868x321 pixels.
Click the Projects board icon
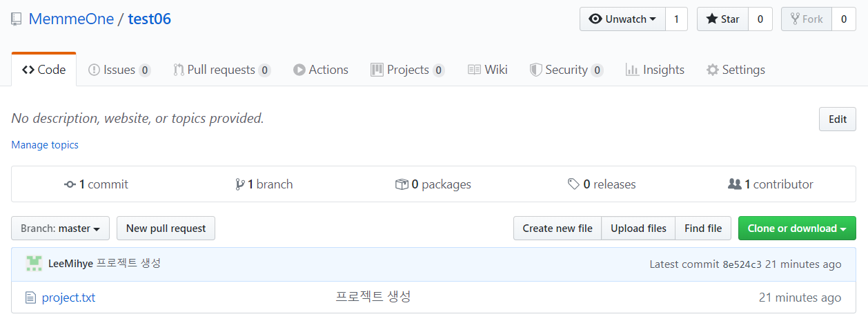click(x=377, y=70)
